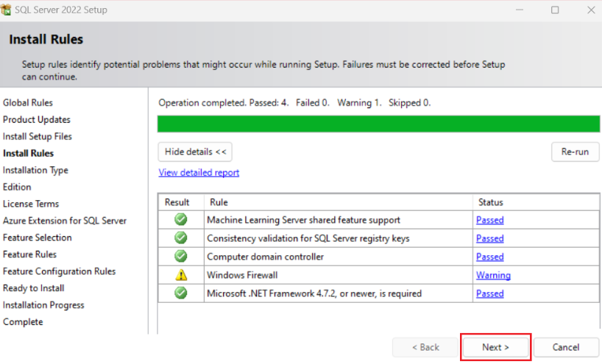602x364 pixels.
Task: Select Feature Configuration Rules step
Action: point(59,271)
